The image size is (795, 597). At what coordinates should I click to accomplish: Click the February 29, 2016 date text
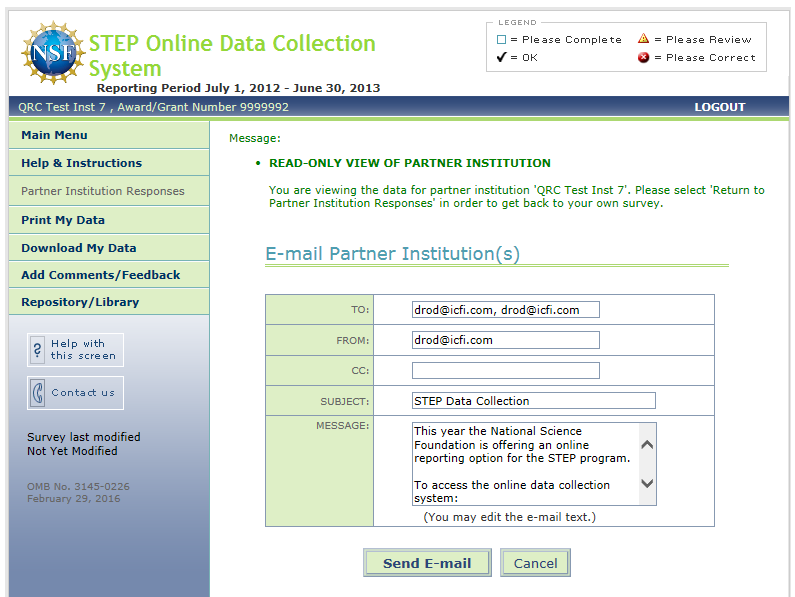click(x=74, y=499)
